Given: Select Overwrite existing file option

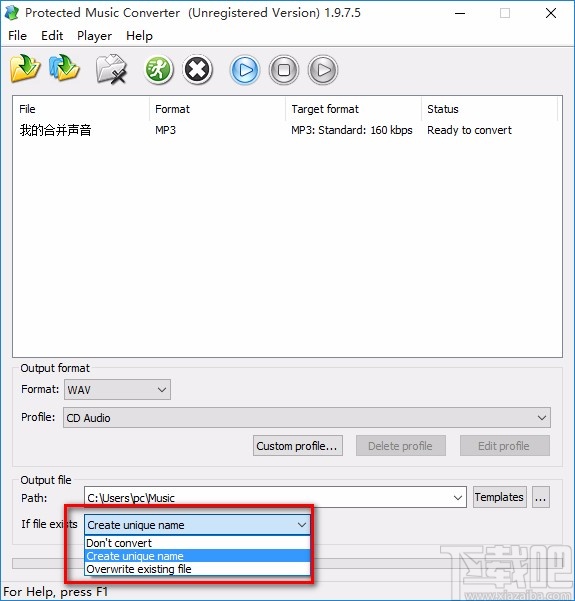Looking at the screenshot, I should pyautogui.click(x=197, y=569).
